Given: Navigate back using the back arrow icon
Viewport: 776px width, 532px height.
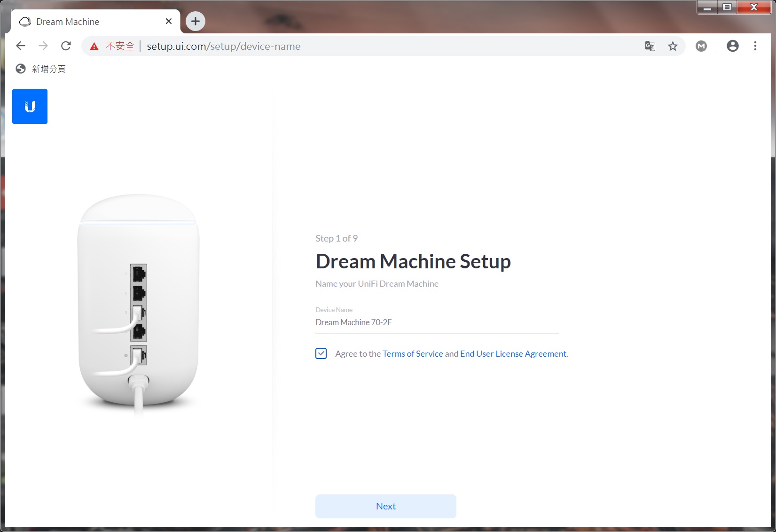Looking at the screenshot, I should [x=20, y=46].
